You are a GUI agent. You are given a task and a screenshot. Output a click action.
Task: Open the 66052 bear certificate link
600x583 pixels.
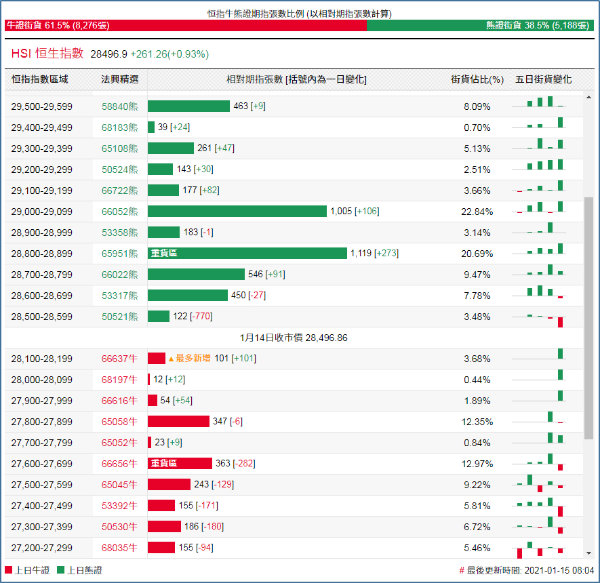click(119, 212)
